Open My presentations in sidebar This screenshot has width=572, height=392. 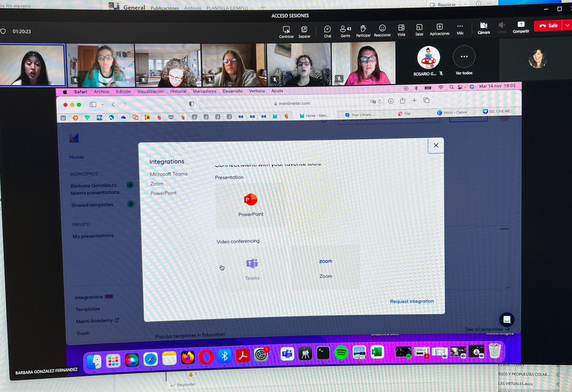pos(93,236)
